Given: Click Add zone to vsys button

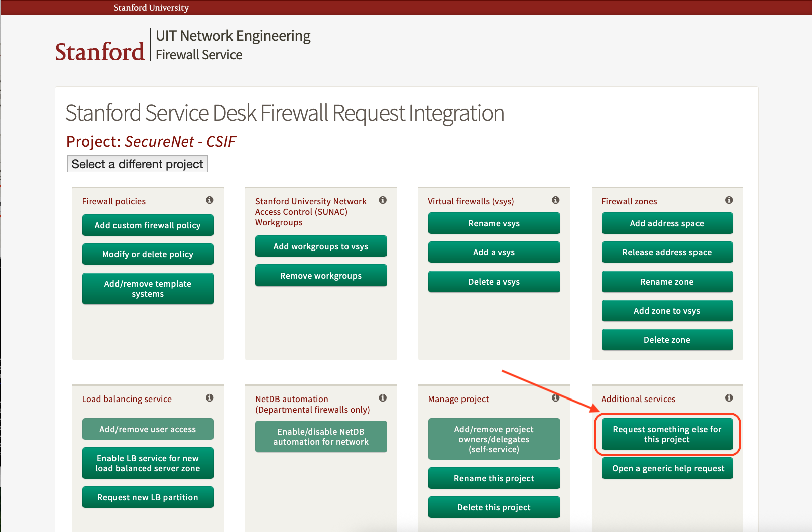Looking at the screenshot, I should [667, 311].
